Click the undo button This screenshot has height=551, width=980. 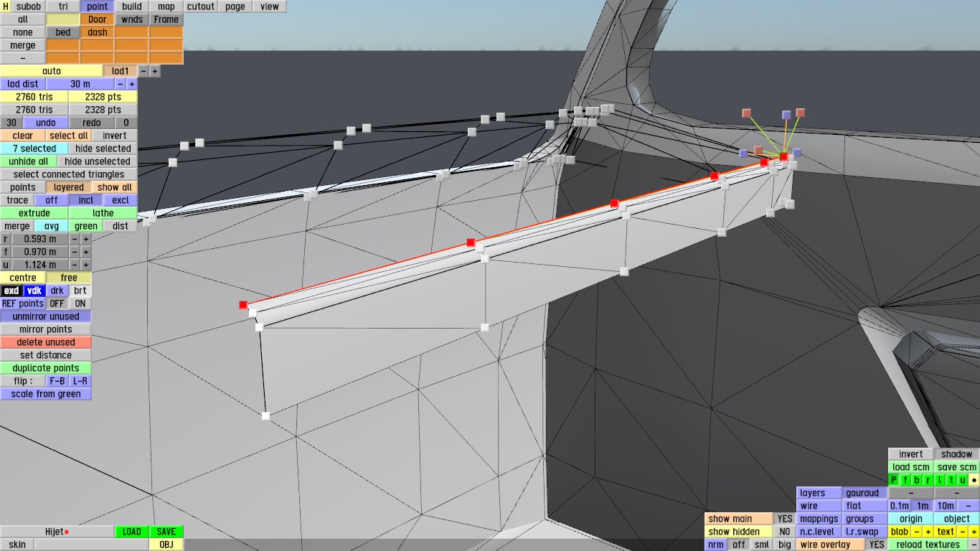click(x=46, y=123)
